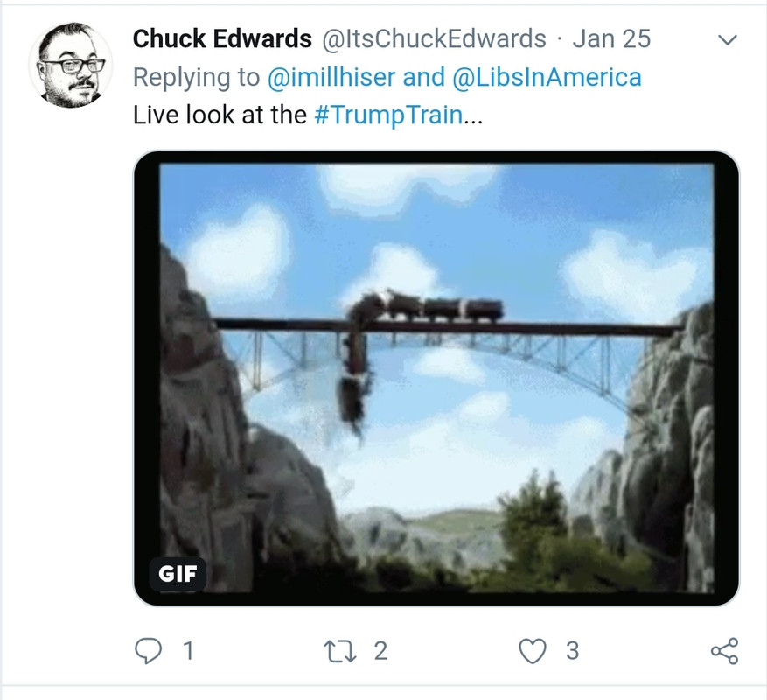The height and width of the screenshot is (700, 767).
Task: Open the #TrumpTrain hashtag
Action: point(388,115)
